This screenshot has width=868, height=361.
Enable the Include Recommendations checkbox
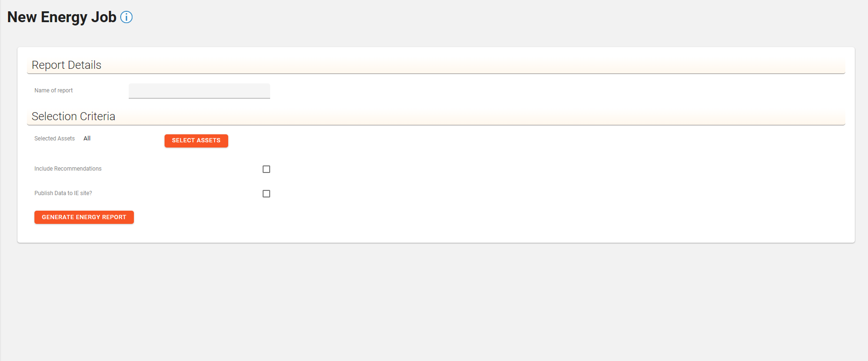(x=266, y=169)
